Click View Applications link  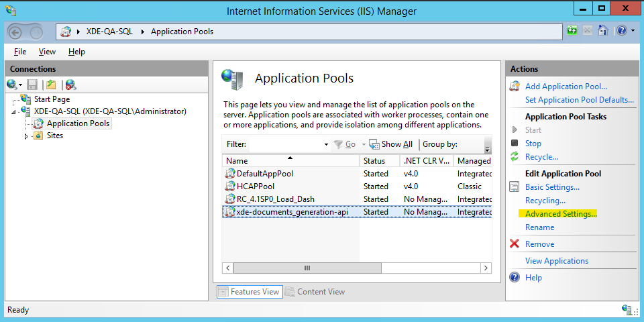point(557,261)
